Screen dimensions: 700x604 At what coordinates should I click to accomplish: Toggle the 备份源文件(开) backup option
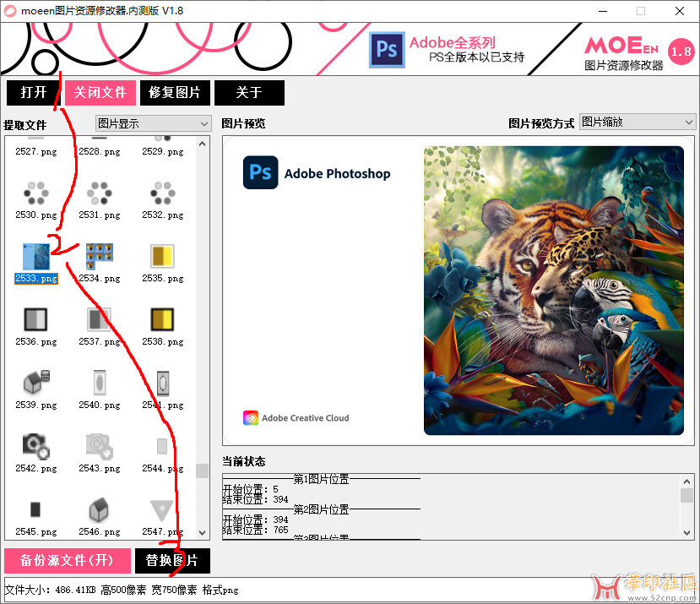(68, 560)
